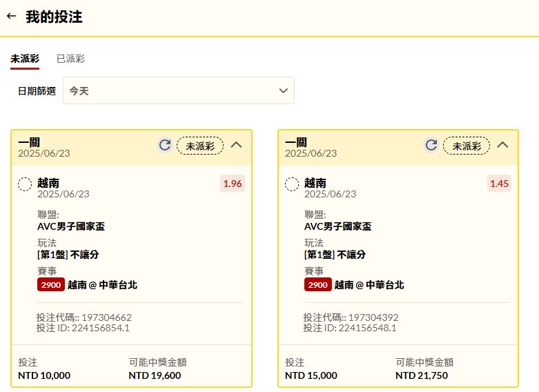Select the dashed circle beside 越南 in right card
The height and width of the screenshot is (392, 539).
(x=292, y=184)
